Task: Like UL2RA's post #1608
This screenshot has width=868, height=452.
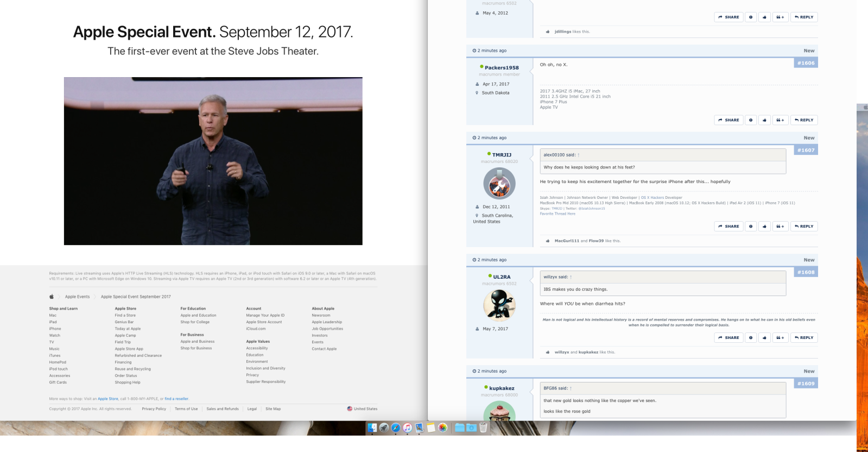Action: pos(764,337)
